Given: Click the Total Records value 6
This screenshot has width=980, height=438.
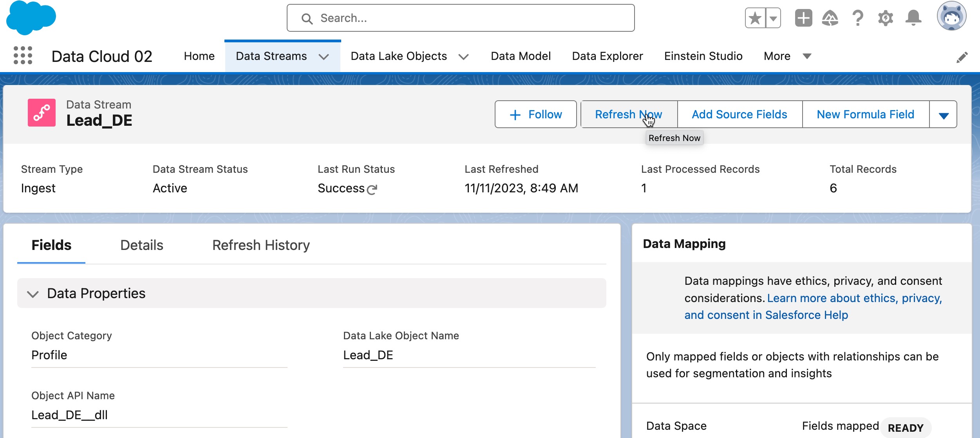Looking at the screenshot, I should 833,188.
